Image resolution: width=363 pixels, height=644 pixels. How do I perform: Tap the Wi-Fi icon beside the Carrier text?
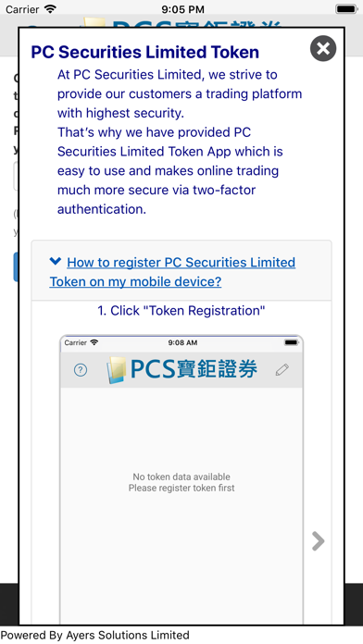[x=50, y=8]
